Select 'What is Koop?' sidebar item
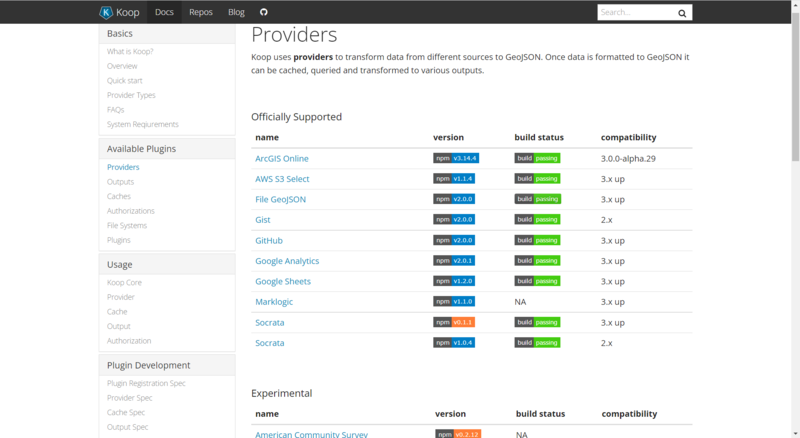The image size is (800, 438). pyautogui.click(x=130, y=51)
